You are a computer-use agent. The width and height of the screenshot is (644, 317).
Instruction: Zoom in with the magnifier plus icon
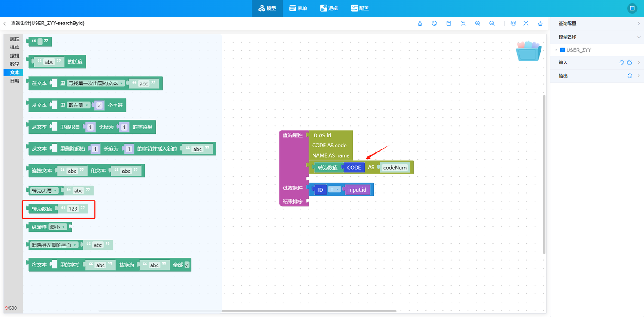pyautogui.click(x=477, y=24)
